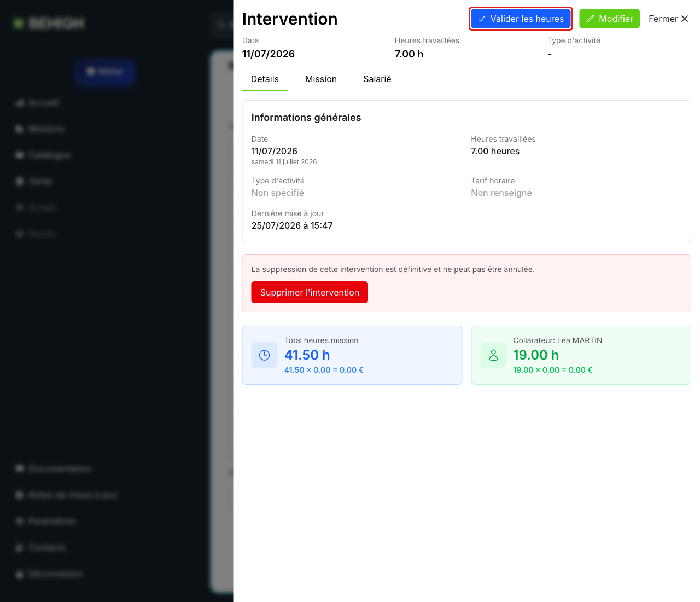
Task: Edit the intervention using the Modifier button
Action: coord(609,19)
